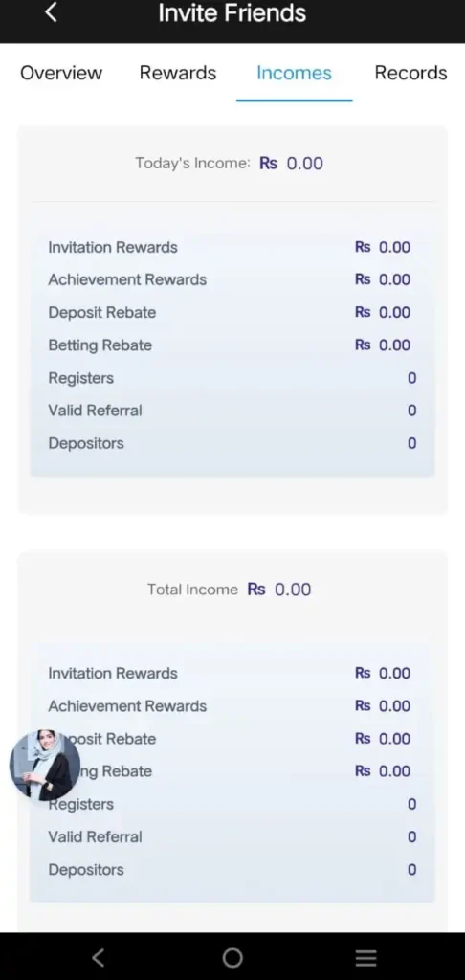Tap the Invite Friends page title
Screen dimensions: 465x980
pos(232,13)
